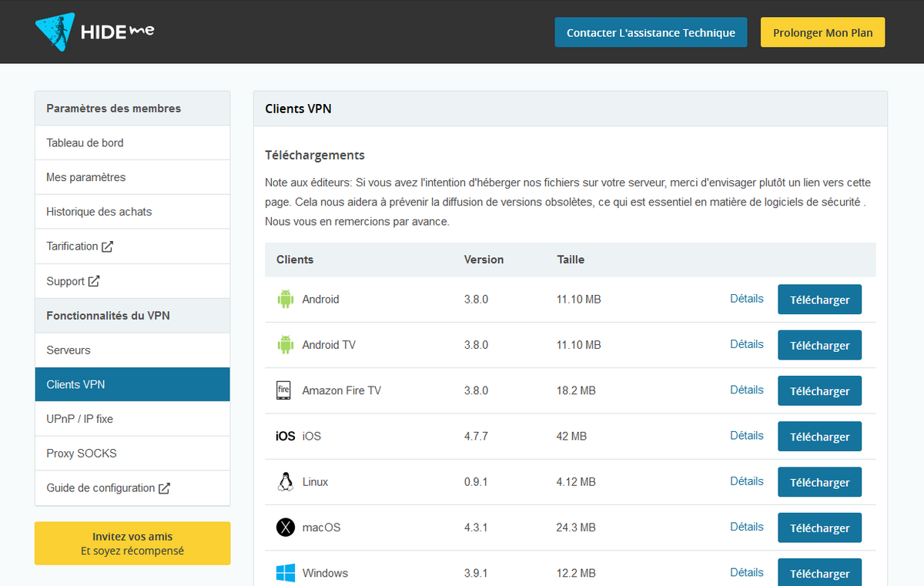View Détails for Windows
924x586 pixels.
(747, 572)
